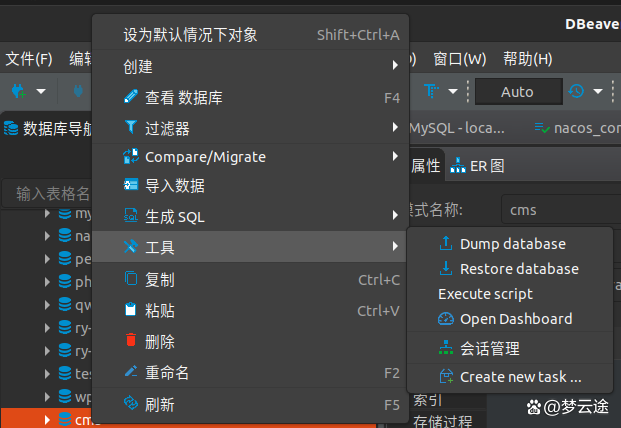Image resolution: width=621 pixels, height=428 pixels.
Task: Select Dump database in submenu
Action: (x=510, y=243)
